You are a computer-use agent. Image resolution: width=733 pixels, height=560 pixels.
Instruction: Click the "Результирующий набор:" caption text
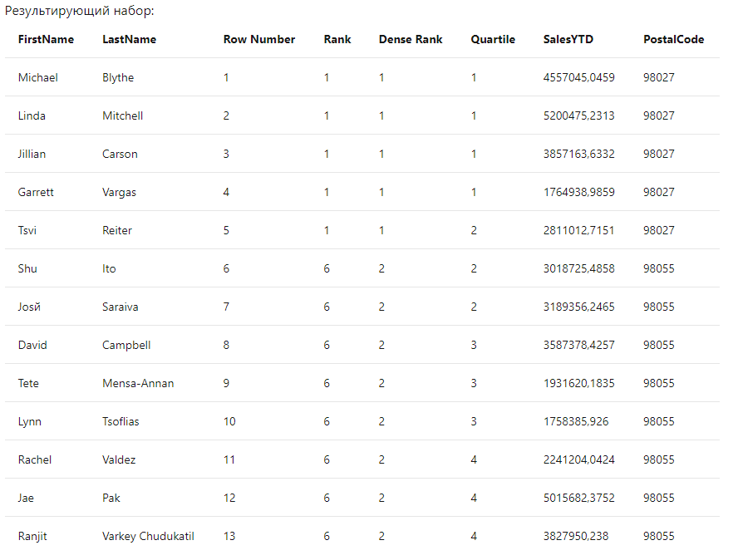pos(79,11)
